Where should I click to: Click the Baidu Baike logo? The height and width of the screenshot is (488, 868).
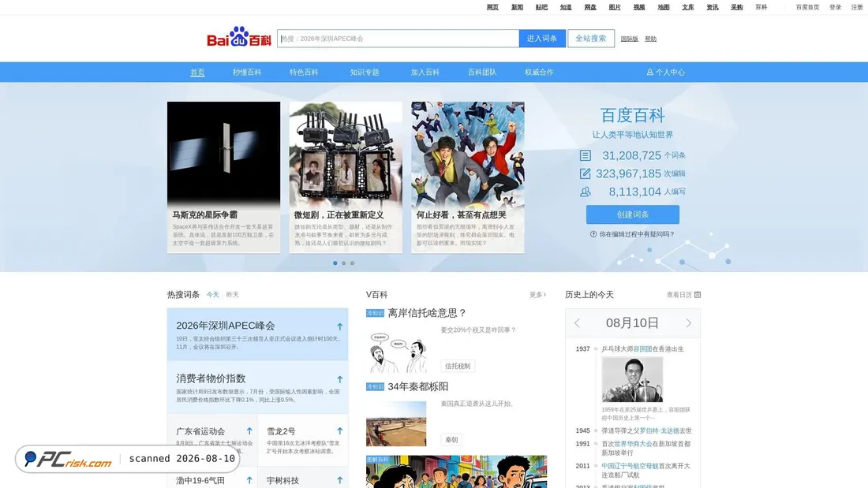click(238, 38)
